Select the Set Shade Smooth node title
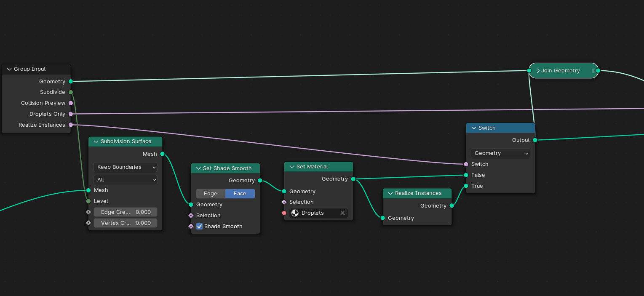This screenshot has height=296, width=644. tap(227, 168)
